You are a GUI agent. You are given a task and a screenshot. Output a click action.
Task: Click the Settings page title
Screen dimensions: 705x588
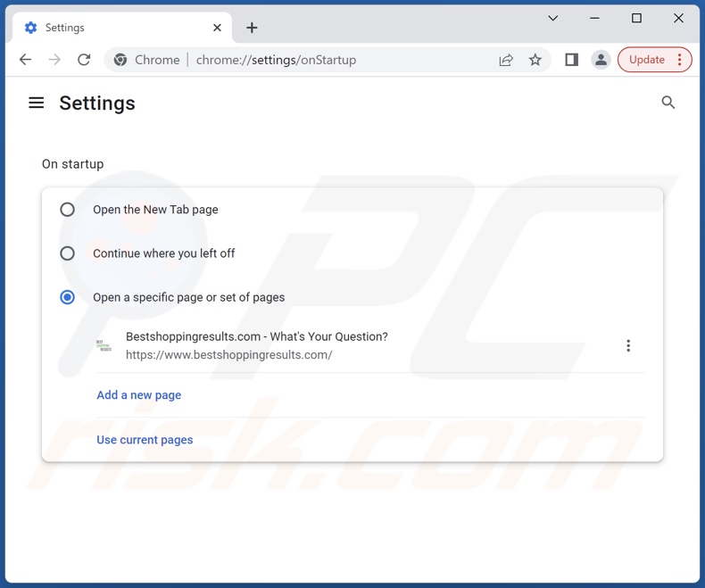tap(97, 104)
